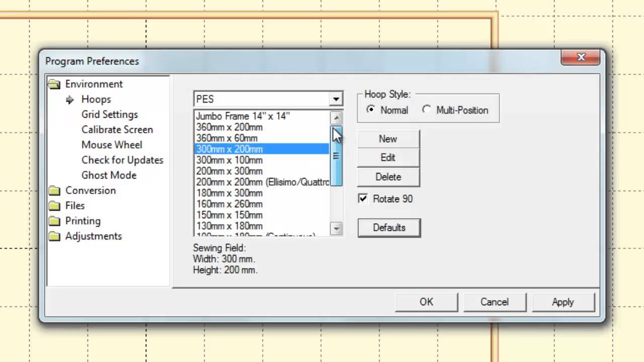Select Jumbo Frame 14" x 14" hoop
Viewport: 644px width, 362px height.
262,116
